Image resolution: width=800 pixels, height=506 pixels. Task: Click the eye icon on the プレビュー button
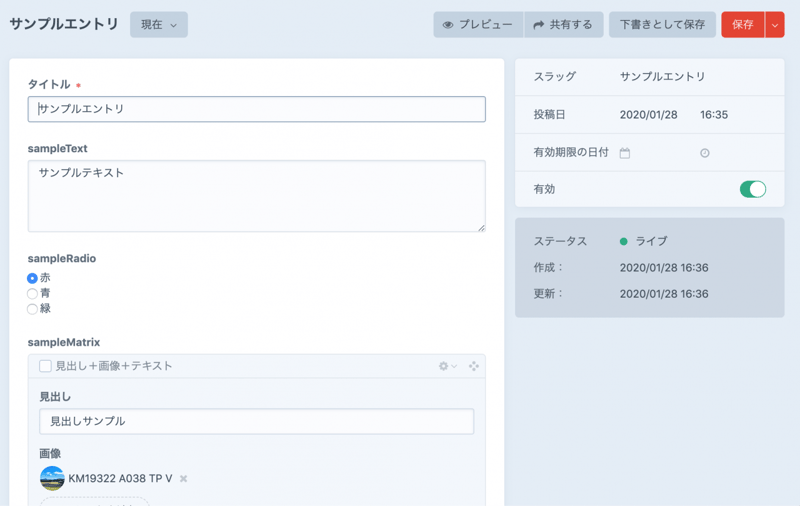[448, 25]
